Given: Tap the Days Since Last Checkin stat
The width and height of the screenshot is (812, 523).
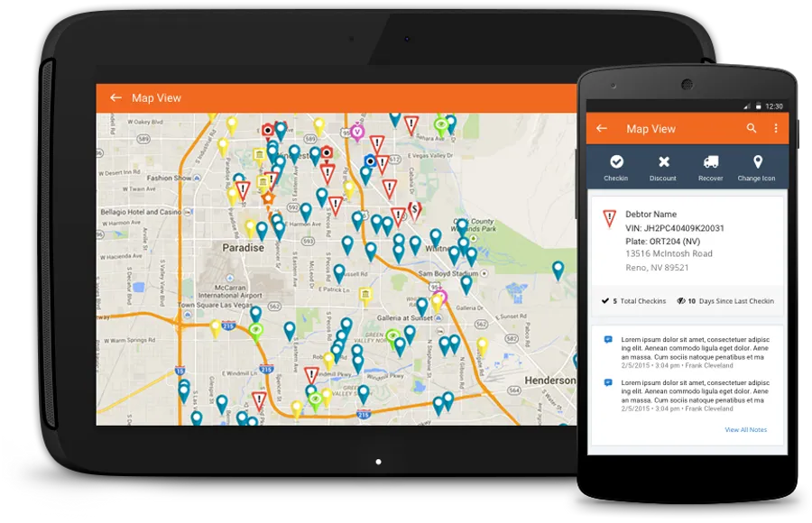Looking at the screenshot, I should pyautogui.click(x=725, y=301).
